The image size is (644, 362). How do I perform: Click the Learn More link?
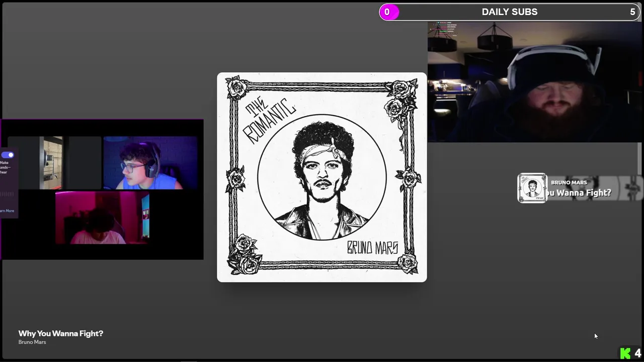[7, 211]
